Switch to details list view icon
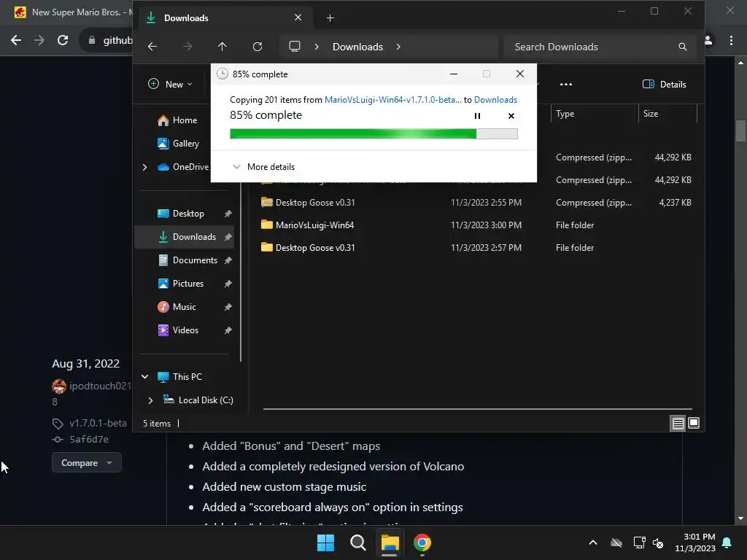The height and width of the screenshot is (560, 747). [x=678, y=423]
